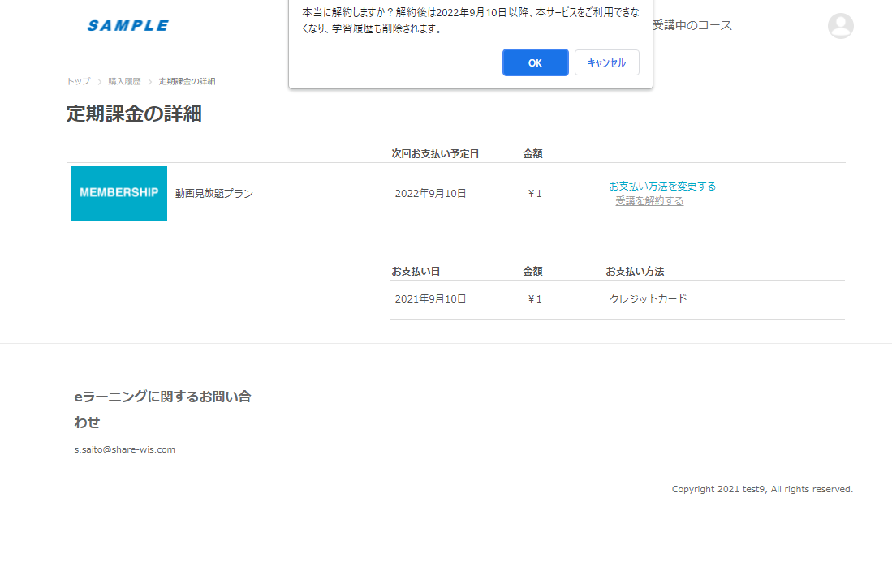Open the s.saito@share-wis.com email link
Viewport: 892px width, 588px height.
tap(124, 449)
